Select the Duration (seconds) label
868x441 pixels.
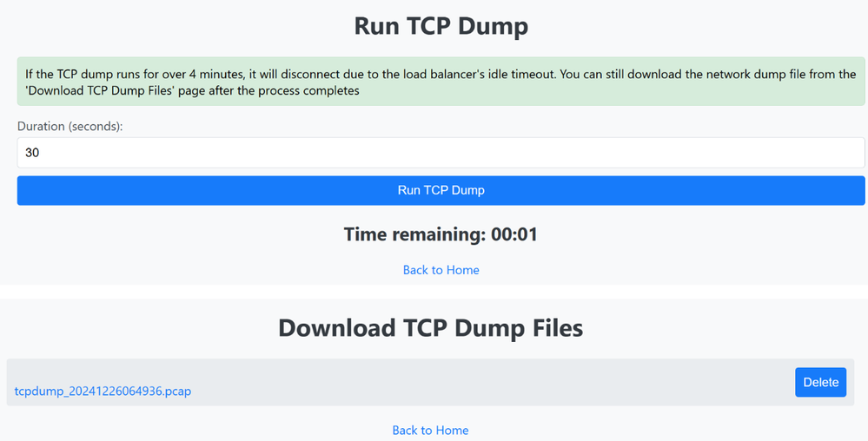tap(70, 126)
